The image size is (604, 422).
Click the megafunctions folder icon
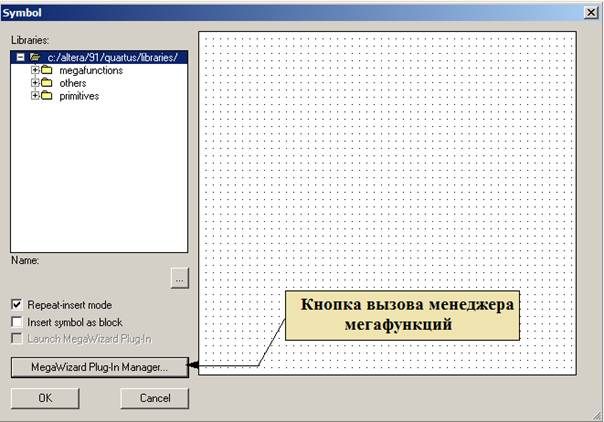coord(46,71)
